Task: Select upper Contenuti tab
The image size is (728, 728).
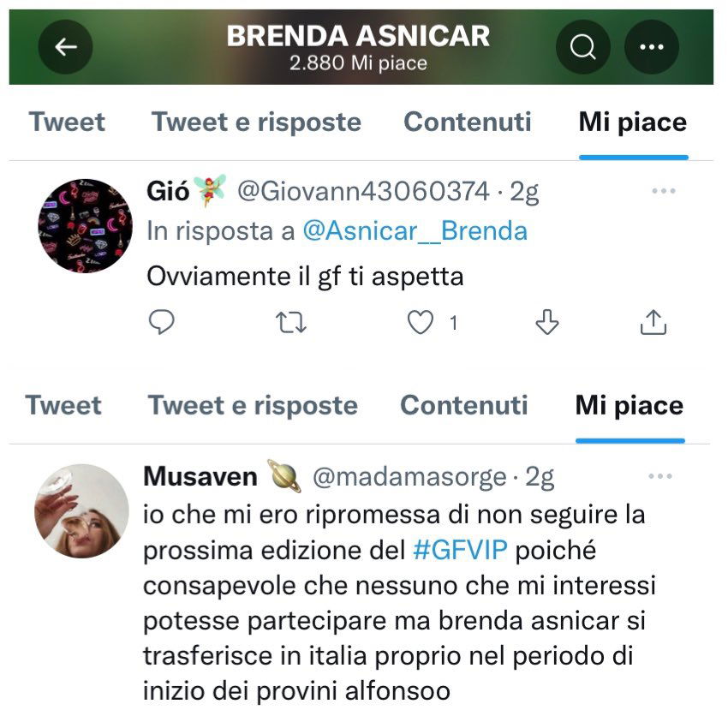Action: point(467,122)
